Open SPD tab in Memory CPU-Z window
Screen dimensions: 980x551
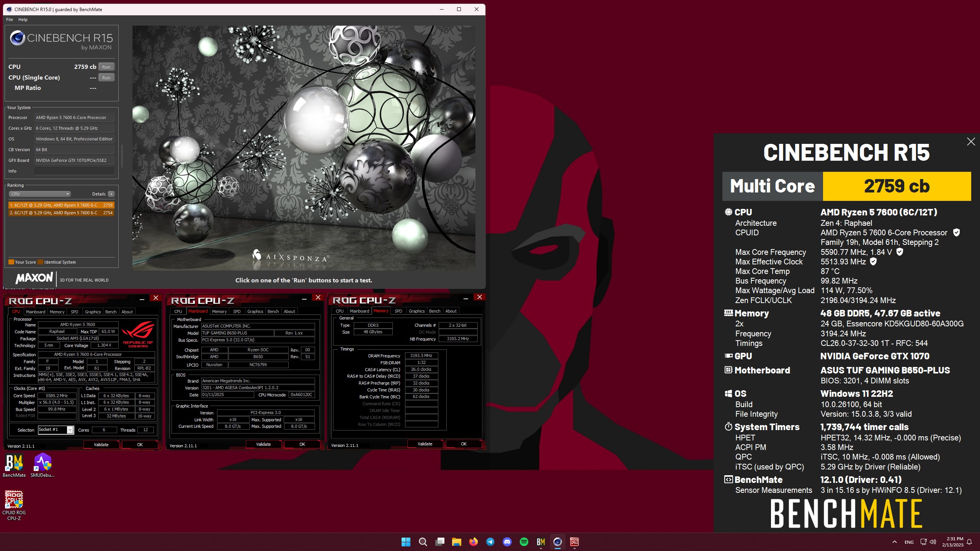coord(398,311)
